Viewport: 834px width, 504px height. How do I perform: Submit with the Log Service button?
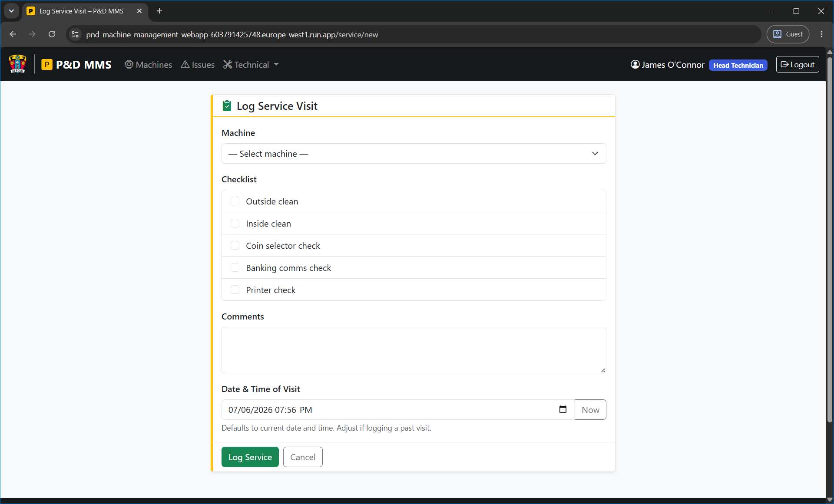tap(250, 457)
